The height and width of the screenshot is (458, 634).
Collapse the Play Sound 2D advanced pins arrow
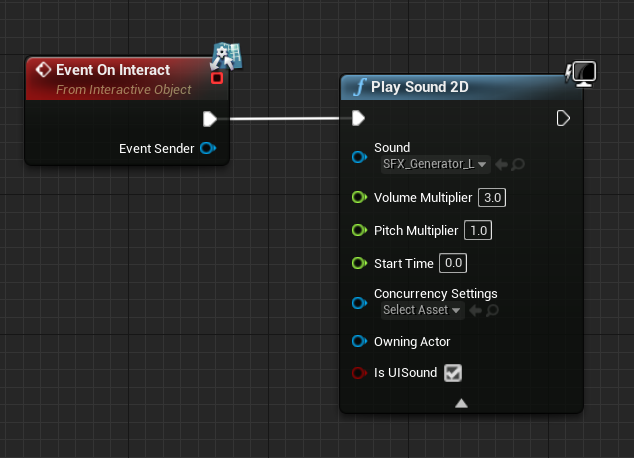point(461,403)
